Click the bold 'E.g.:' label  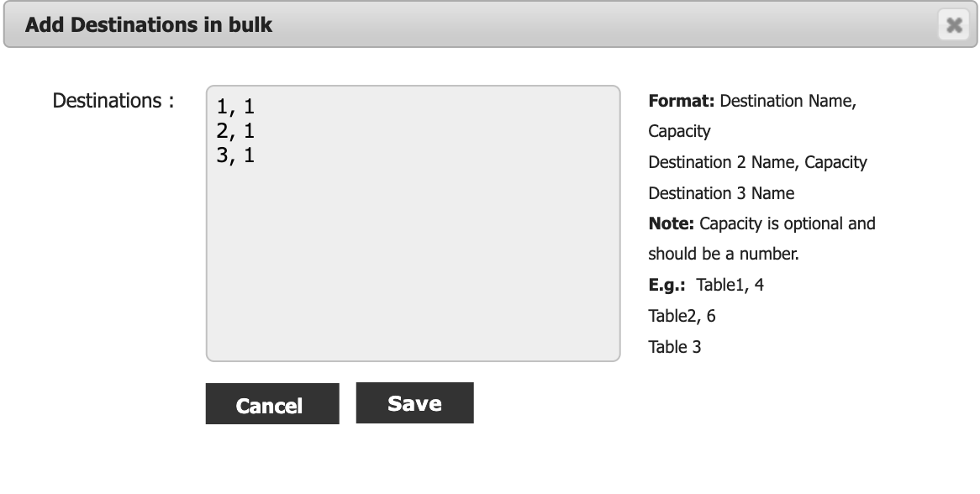click(667, 285)
